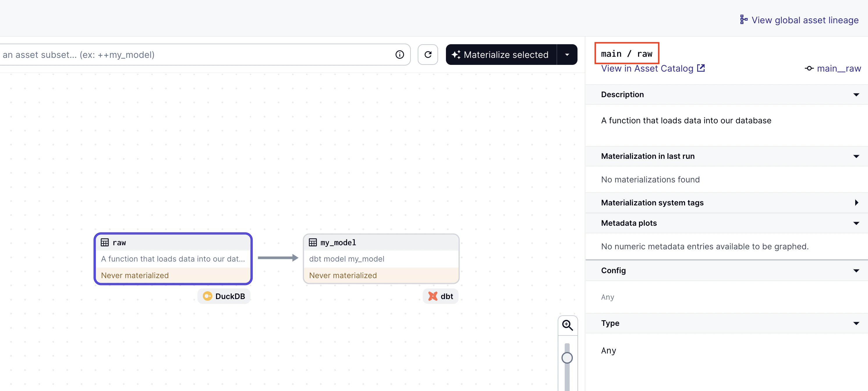The width and height of the screenshot is (868, 391).
Task: Click the dbt badge icon
Action: 433,296
